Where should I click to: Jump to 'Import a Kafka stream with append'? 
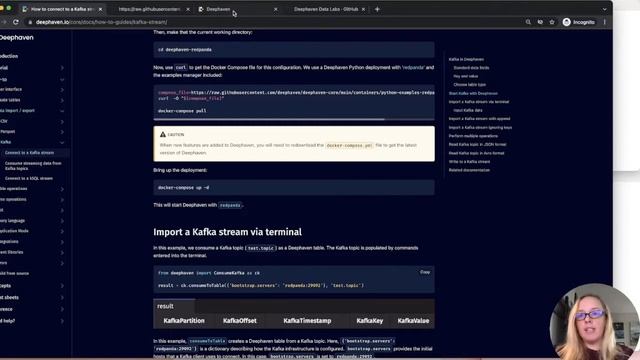479,119
